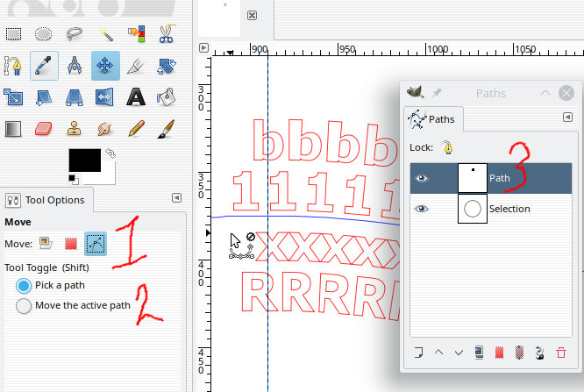The height and width of the screenshot is (392, 584).
Task: Toggle visibility of the Selection path
Action: tap(421, 209)
